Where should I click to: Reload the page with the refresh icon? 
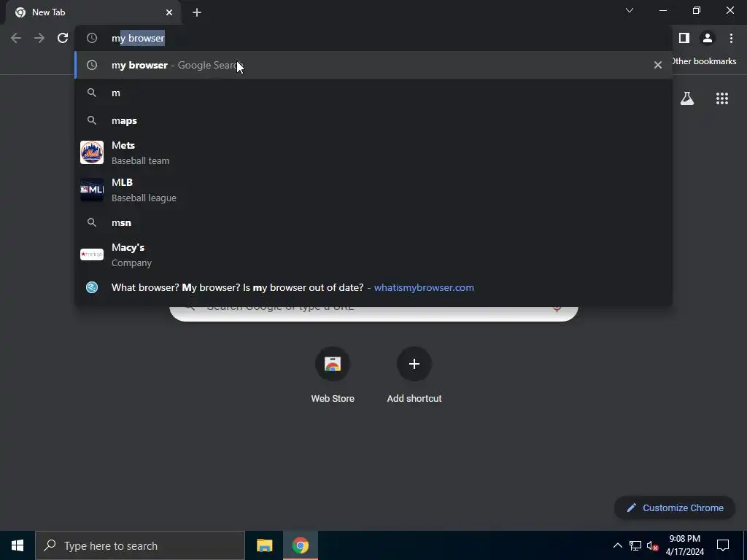[x=63, y=38]
